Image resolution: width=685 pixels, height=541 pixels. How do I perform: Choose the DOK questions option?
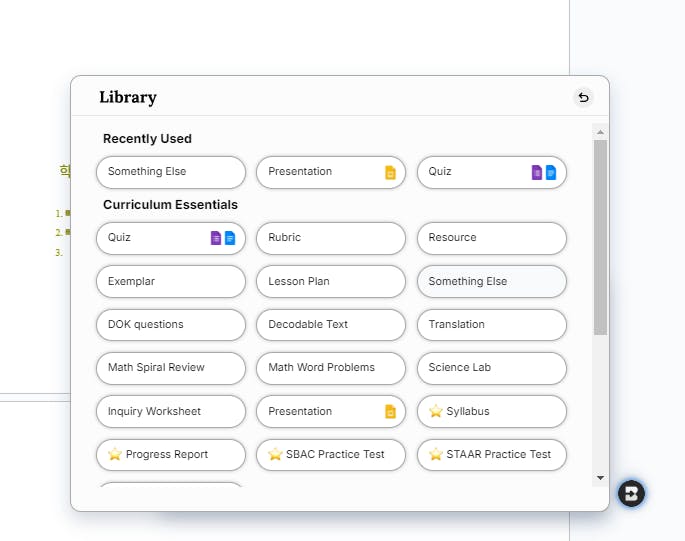[x=170, y=324]
